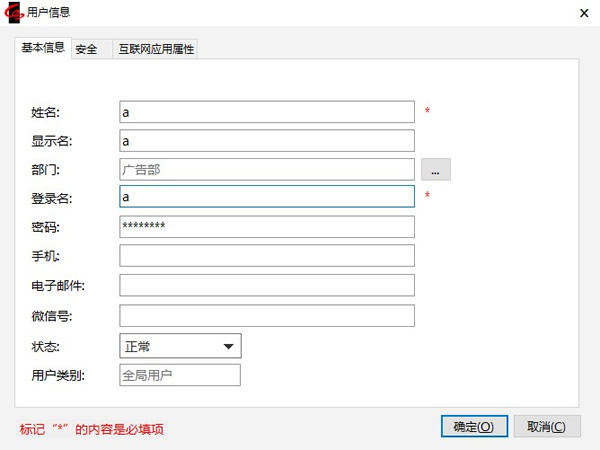Select the 微信号 text field
This screenshot has width=600, height=450.
(266, 316)
